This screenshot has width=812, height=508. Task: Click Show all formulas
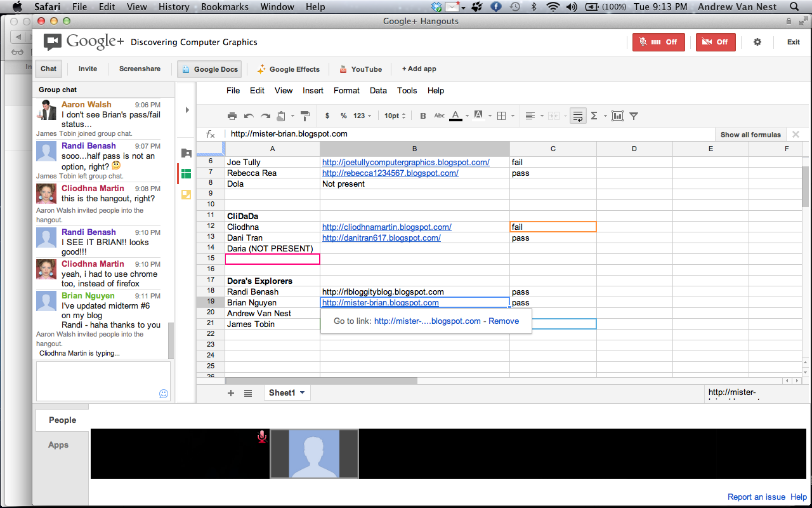[x=750, y=135]
